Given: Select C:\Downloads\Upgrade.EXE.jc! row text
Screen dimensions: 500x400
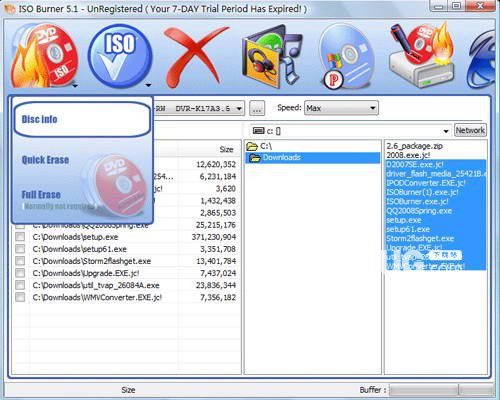Looking at the screenshot, I should click(x=86, y=273).
